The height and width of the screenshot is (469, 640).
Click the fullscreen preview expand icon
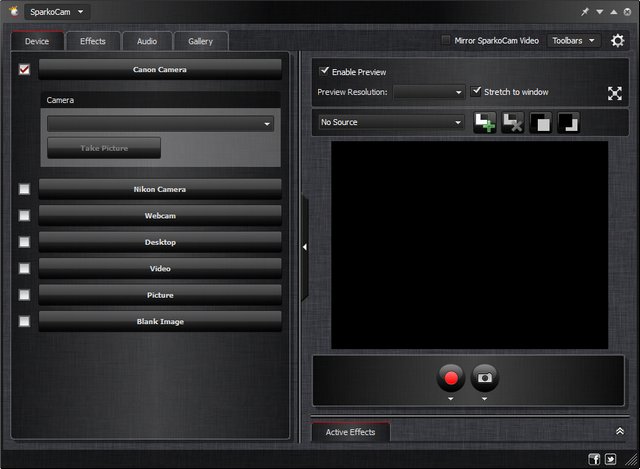click(x=615, y=93)
